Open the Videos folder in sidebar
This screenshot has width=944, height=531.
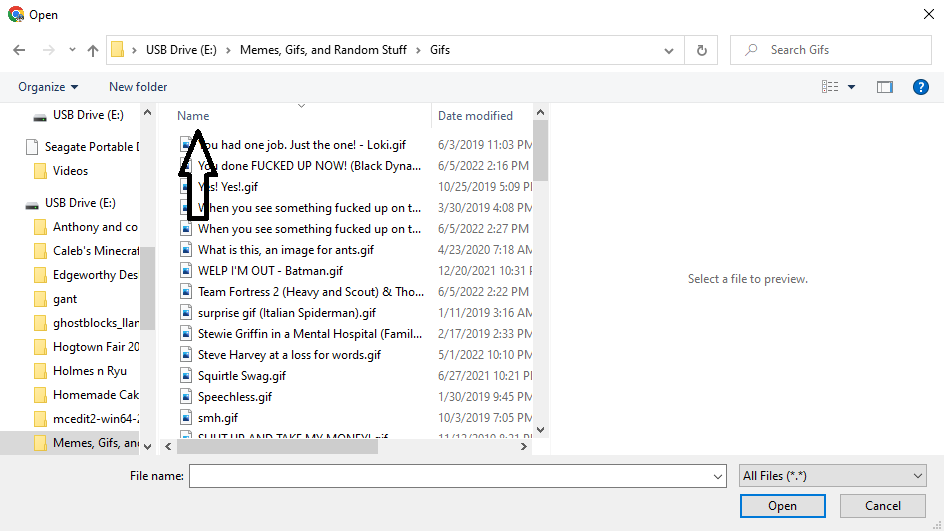click(x=70, y=171)
